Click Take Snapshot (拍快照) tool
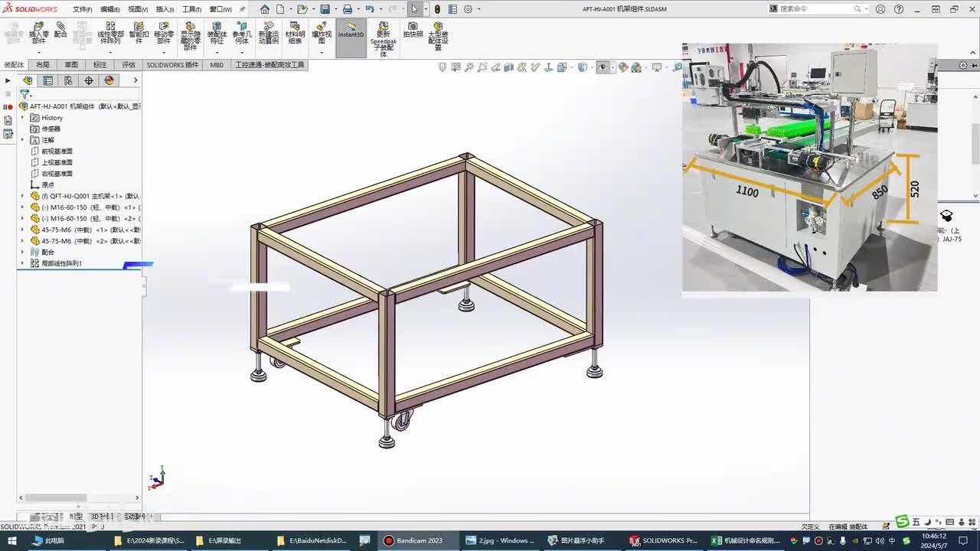This screenshot has width=980, height=551. click(x=413, y=30)
